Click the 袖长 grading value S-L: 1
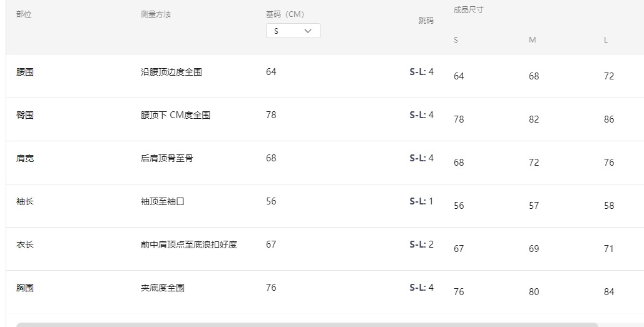The height and width of the screenshot is (327, 644). point(421,201)
